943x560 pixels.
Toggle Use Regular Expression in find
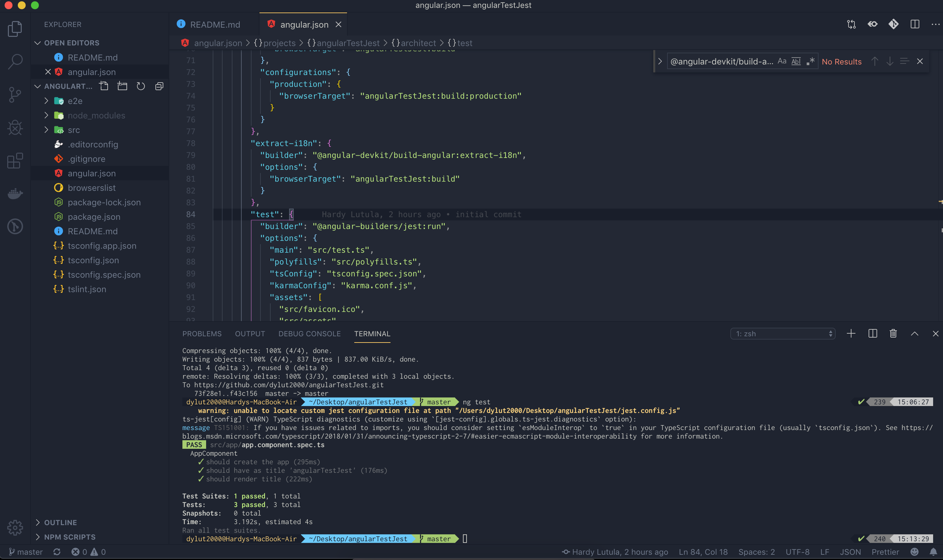tap(811, 62)
